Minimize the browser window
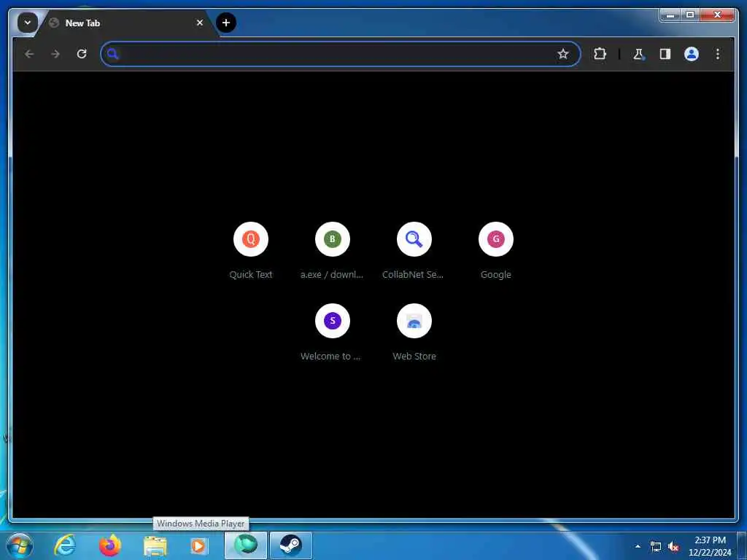The width and height of the screenshot is (747, 560). [671, 15]
